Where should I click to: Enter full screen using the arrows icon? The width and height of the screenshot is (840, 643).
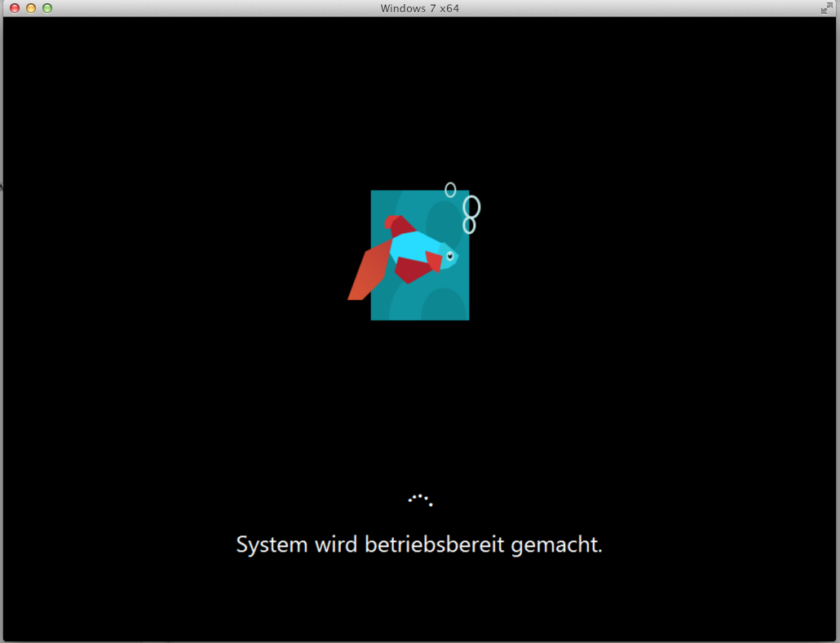(x=827, y=8)
